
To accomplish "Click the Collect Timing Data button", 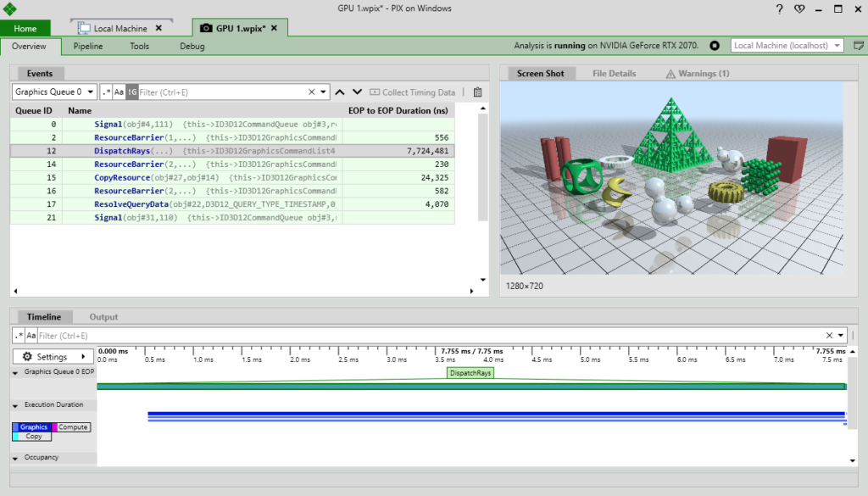I will [x=413, y=92].
